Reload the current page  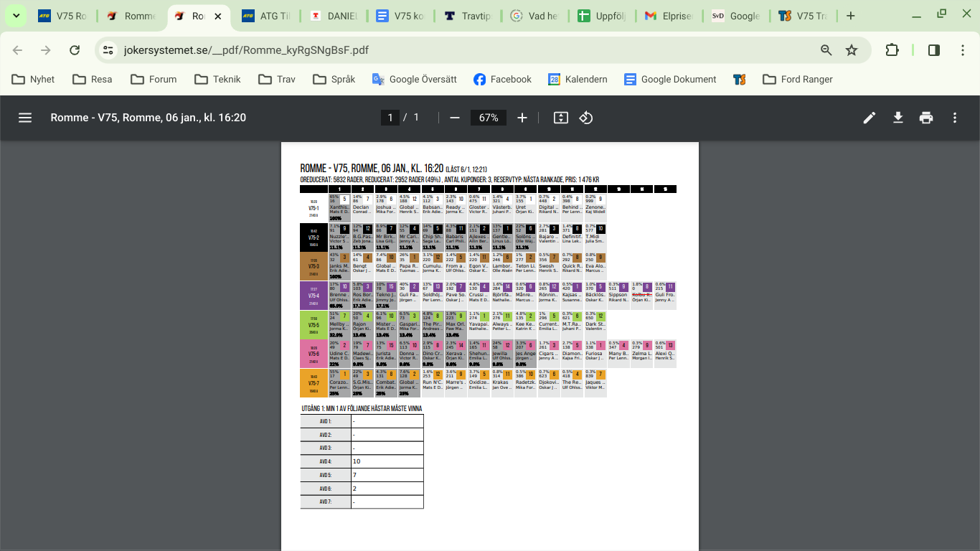(x=75, y=50)
